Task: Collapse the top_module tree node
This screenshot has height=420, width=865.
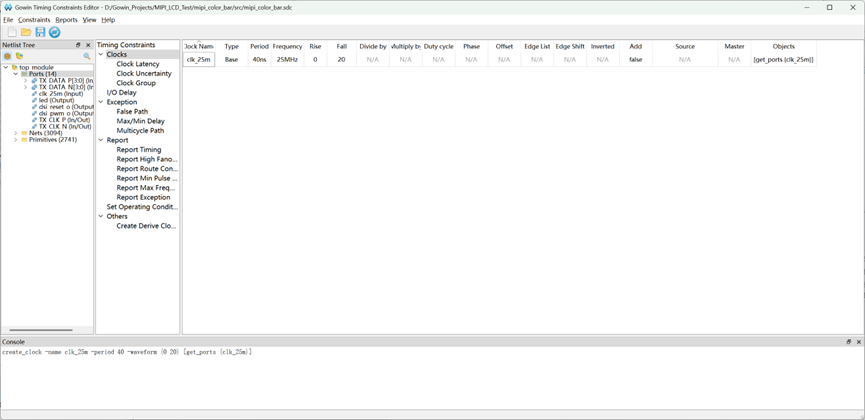Action: pyautogui.click(x=6, y=67)
